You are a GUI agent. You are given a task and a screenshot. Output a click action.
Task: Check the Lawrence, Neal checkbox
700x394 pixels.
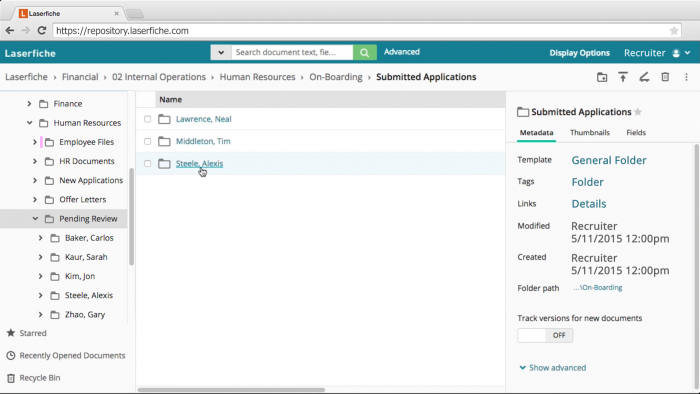click(x=147, y=119)
